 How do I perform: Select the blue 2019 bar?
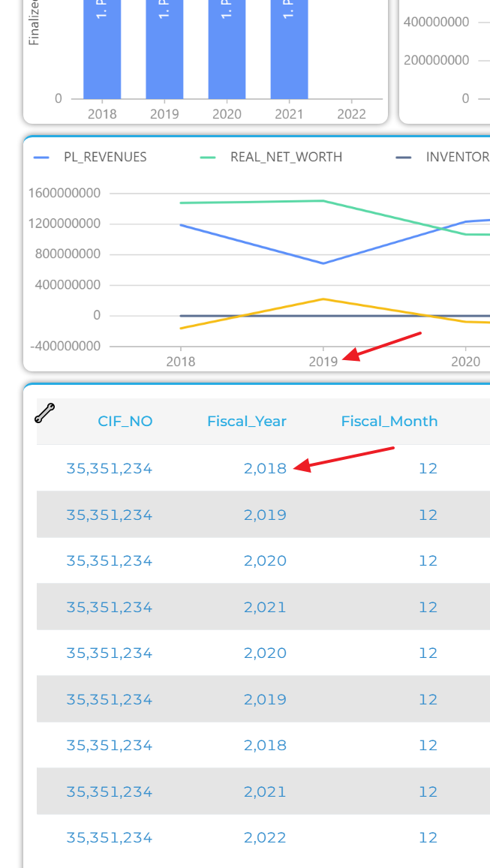(164, 50)
